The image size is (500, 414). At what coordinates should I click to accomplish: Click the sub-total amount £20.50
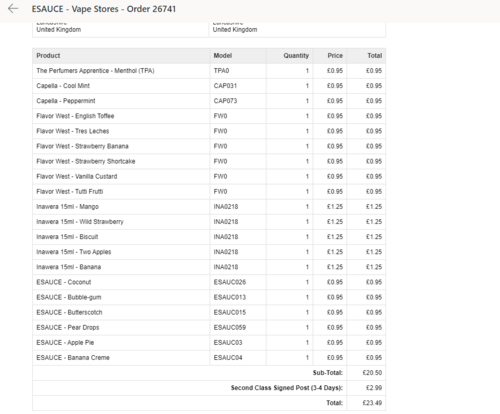point(372,373)
